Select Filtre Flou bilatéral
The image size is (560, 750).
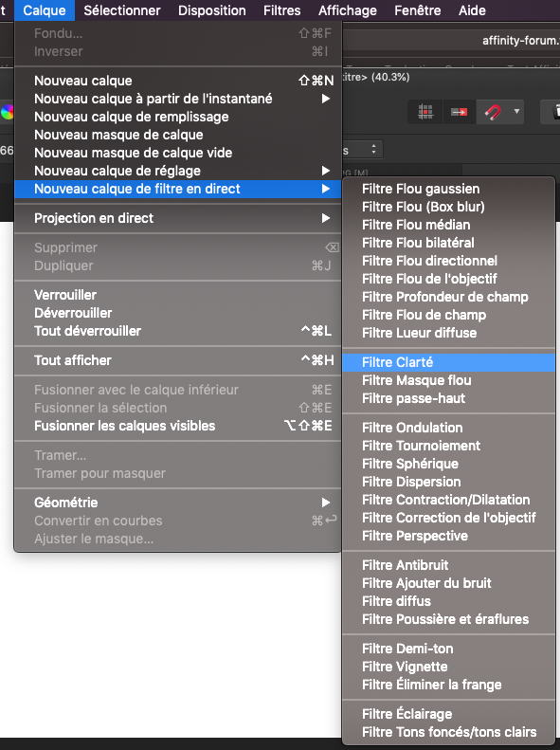[x=449, y=243]
